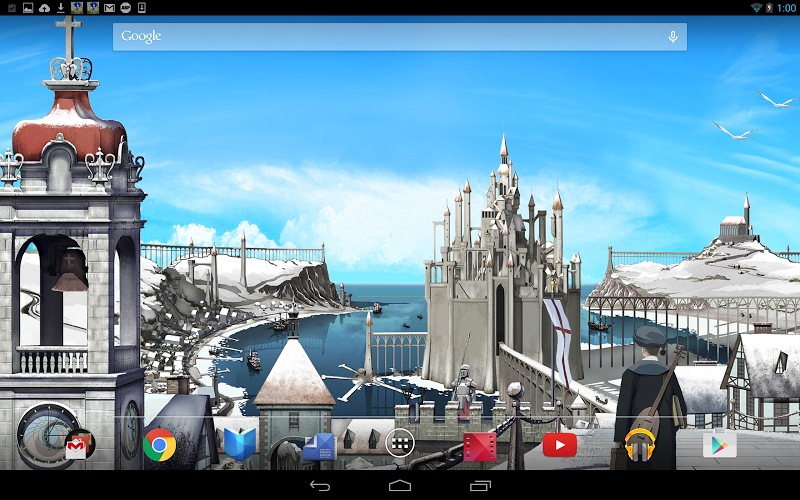800x500 pixels.
Task: Launch the Play Movies & TV app
Action: pos(480,446)
